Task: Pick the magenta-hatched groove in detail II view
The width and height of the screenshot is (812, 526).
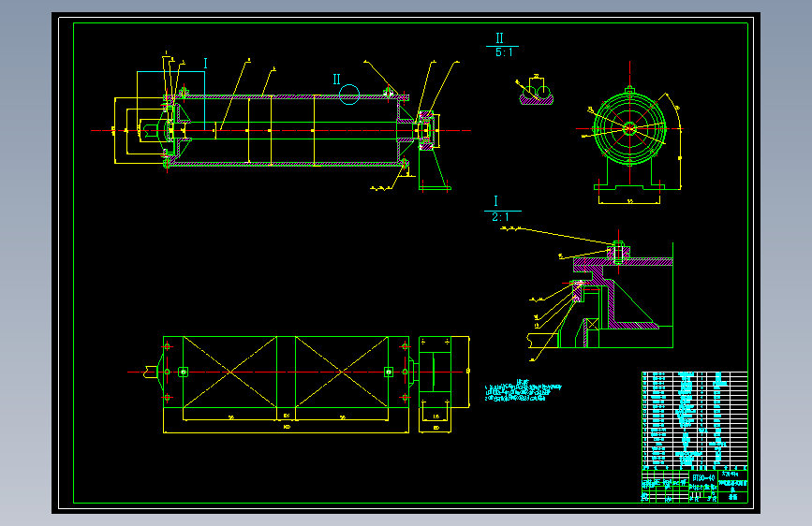Action: 537,99
